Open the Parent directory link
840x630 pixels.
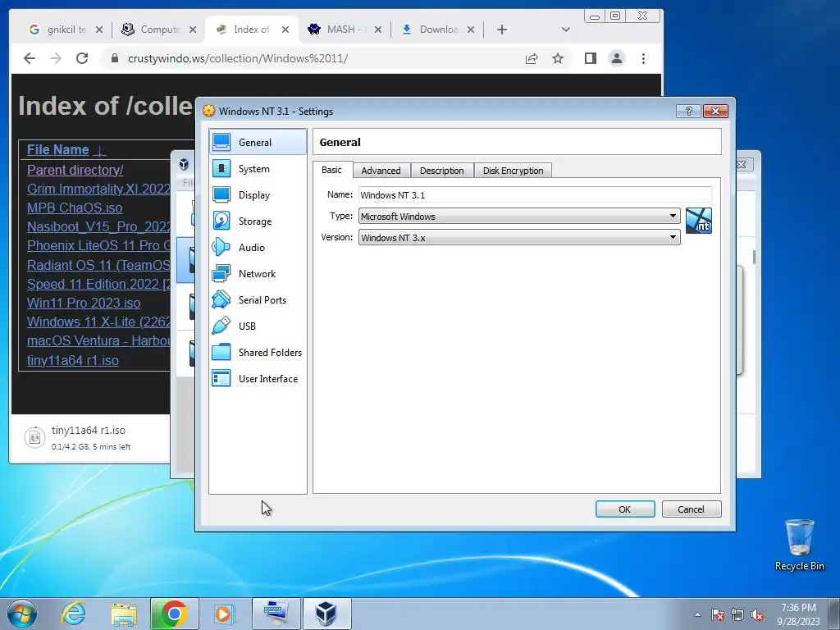75,170
